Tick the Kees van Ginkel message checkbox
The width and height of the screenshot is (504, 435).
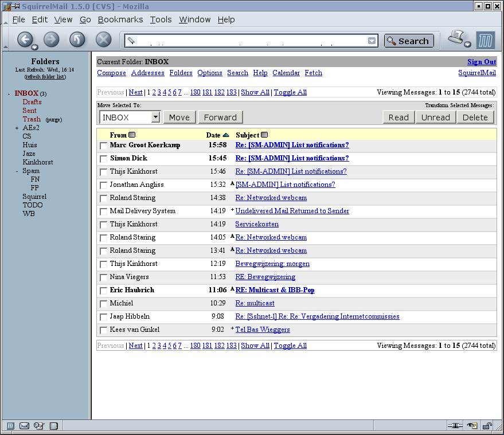coord(103,330)
